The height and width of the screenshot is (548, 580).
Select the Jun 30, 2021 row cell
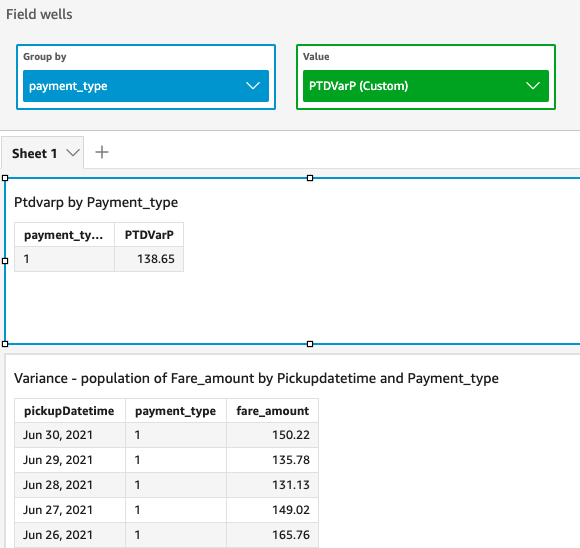click(x=70, y=435)
